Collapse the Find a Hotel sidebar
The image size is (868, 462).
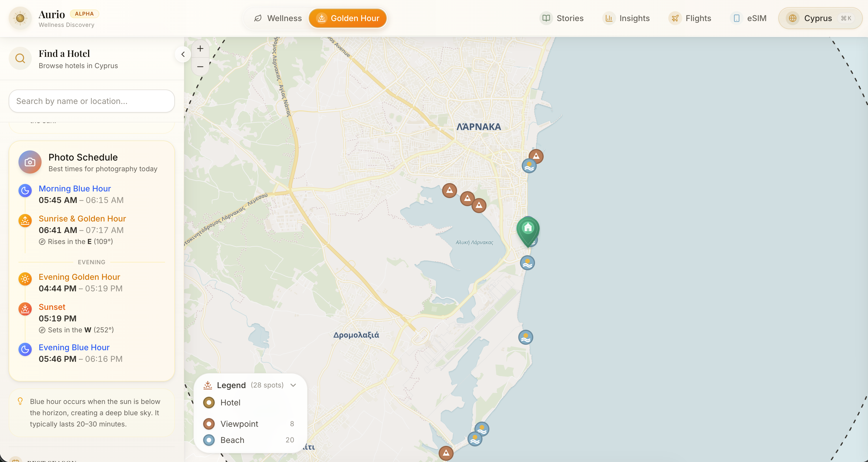coord(183,54)
